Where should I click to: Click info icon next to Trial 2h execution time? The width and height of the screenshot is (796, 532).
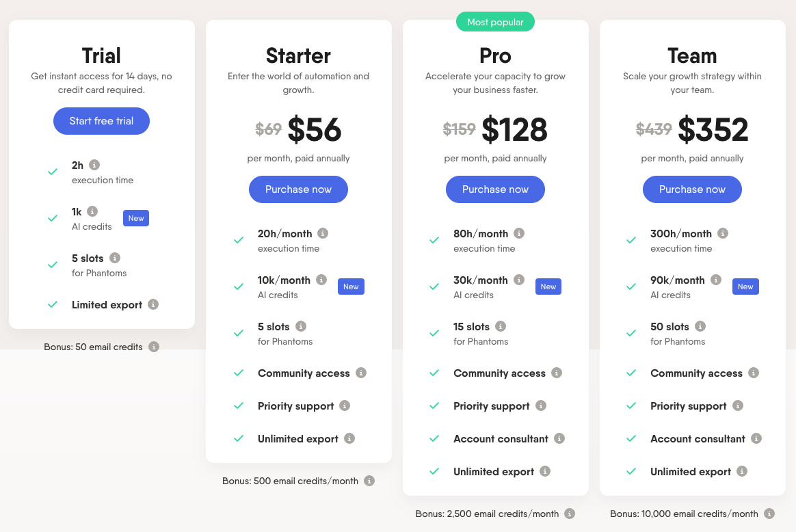coord(94,165)
